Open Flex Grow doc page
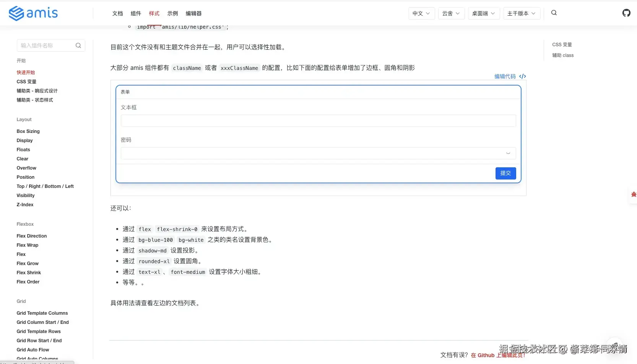The width and height of the screenshot is (637, 364). point(28,264)
